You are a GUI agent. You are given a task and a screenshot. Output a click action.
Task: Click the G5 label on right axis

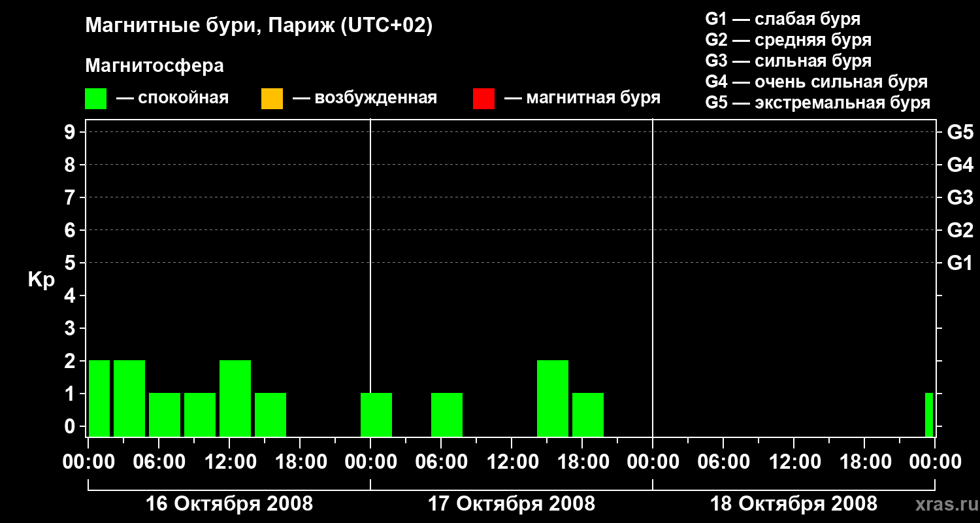(x=960, y=133)
